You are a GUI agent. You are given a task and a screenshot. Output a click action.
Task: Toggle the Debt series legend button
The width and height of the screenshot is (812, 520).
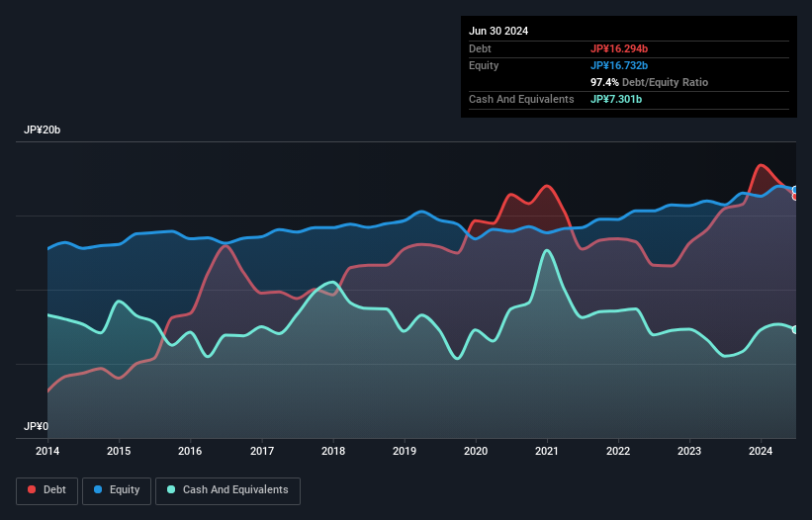[x=47, y=490]
